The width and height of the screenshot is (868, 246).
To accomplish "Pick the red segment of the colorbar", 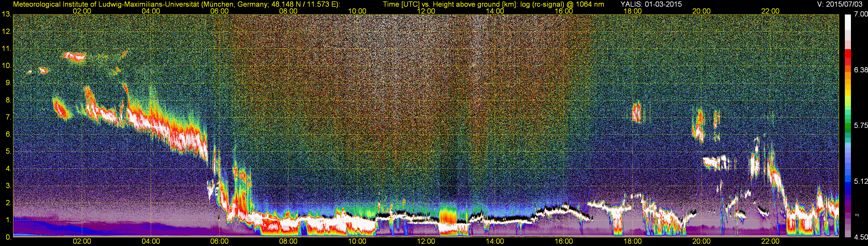I will point(847,56).
